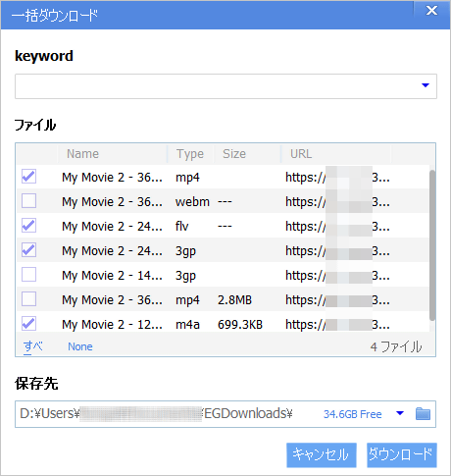The image size is (451, 476).
Task: Sort files by Type column header
Action: click(x=190, y=154)
